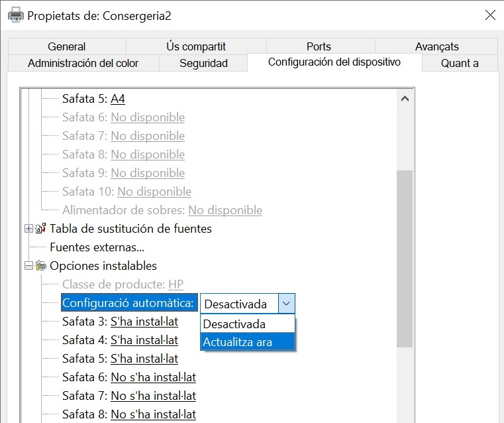Click Safata 7 No s'ha instal·lat value
The width and height of the screenshot is (504, 423).
tap(154, 396)
